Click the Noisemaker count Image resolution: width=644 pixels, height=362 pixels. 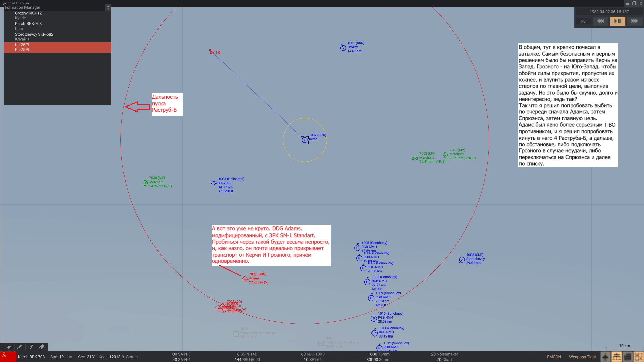pos(444,354)
